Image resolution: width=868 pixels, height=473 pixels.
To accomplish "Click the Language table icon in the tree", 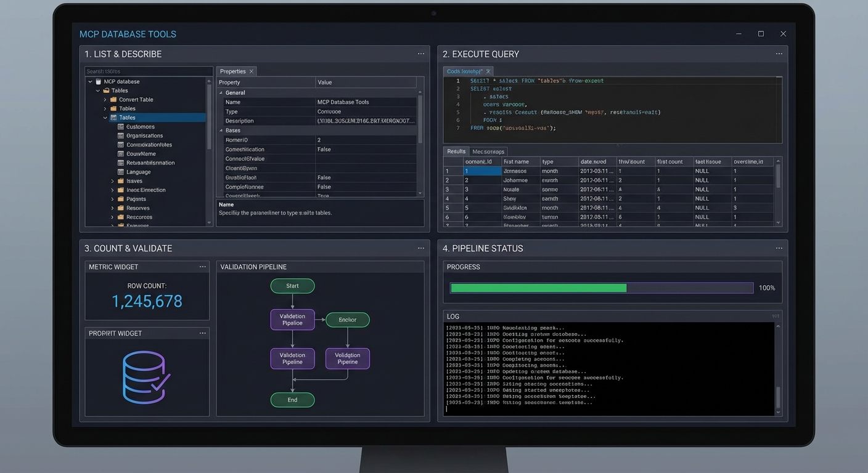I will pyautogui.click(x=121, y=172).
